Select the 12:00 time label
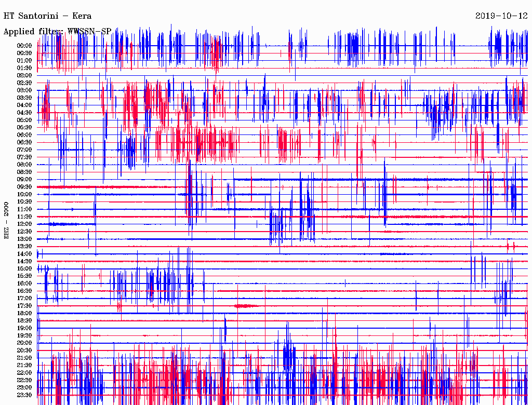 (24, 224)
